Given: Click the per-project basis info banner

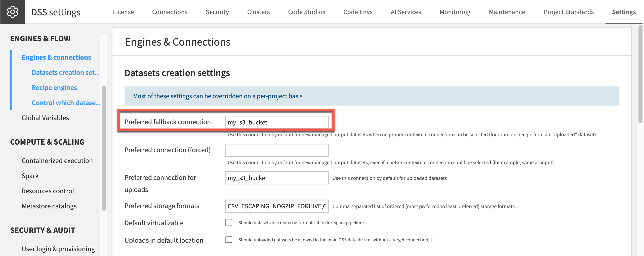Looking at the screenshot, I should click(372, 96).
